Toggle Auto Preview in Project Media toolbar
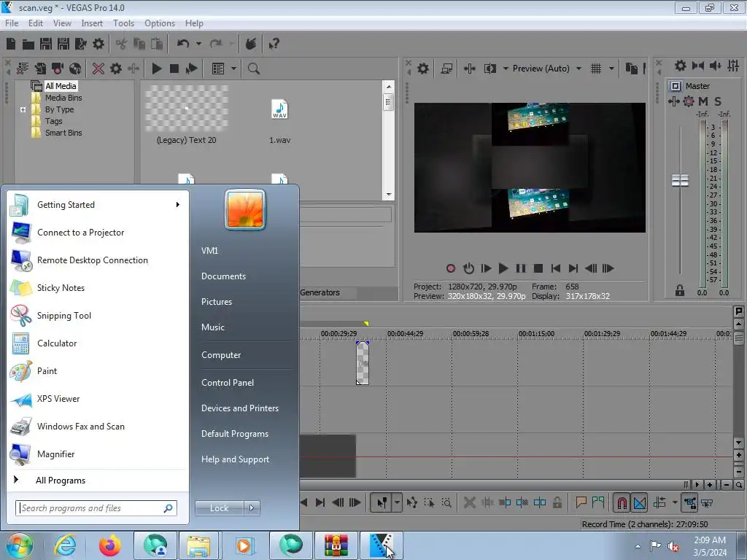This screenshot has width=747, height=560. pos(192,69)
